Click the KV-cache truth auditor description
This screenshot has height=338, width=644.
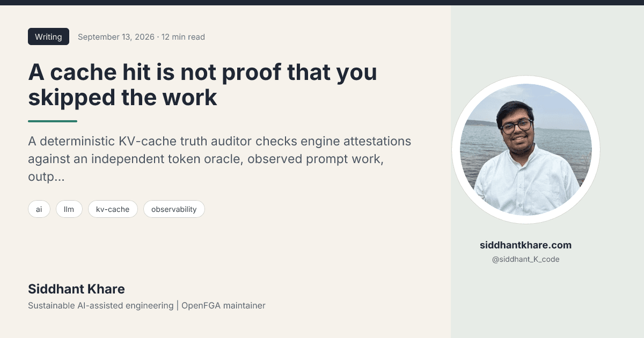coord(219,159)
